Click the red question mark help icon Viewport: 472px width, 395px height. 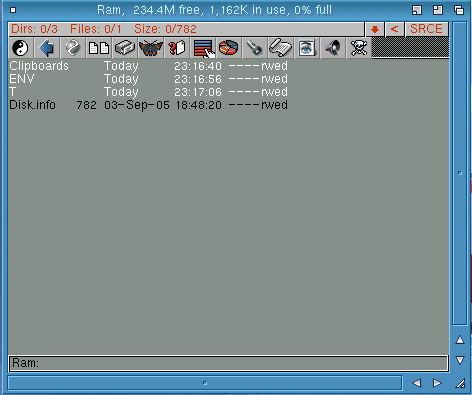[177, 48]
